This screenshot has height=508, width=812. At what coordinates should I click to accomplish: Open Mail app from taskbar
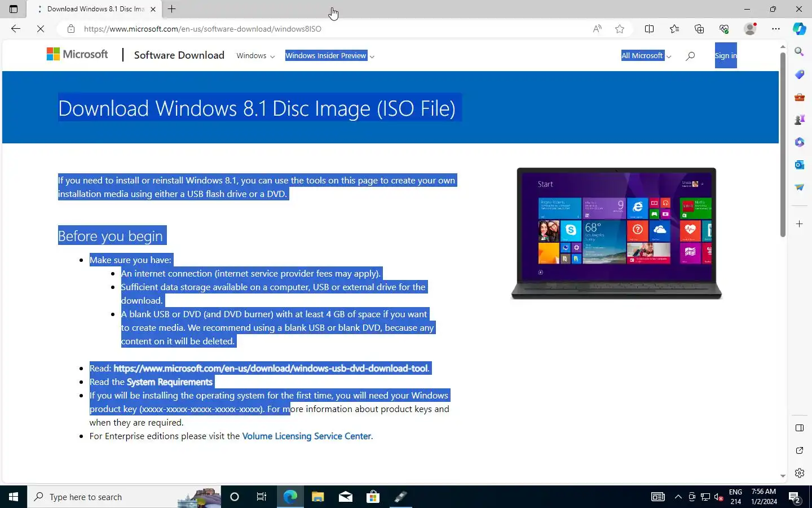coord(345,497)
